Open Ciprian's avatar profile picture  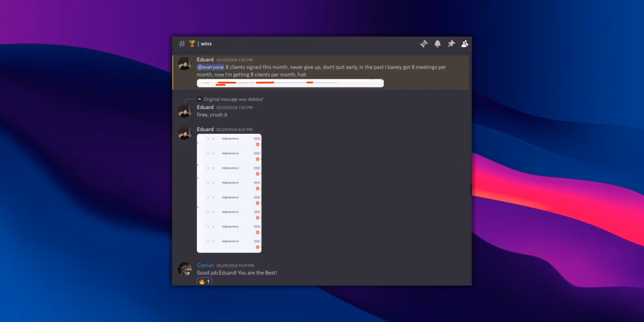pos(185,269)
